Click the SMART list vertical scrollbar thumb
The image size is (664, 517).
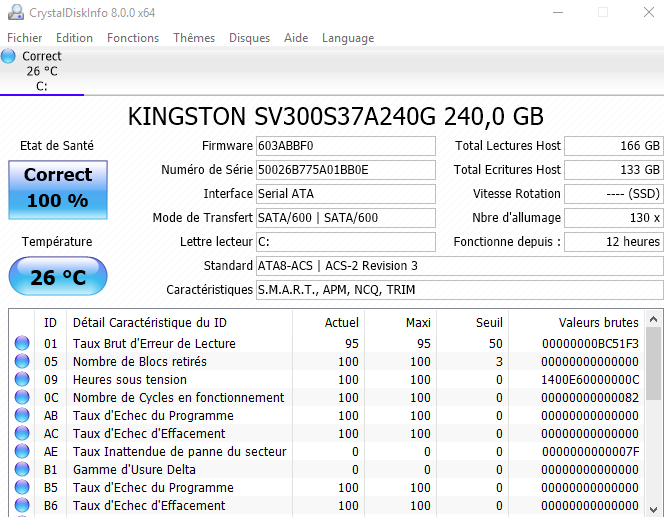point(653,364)
